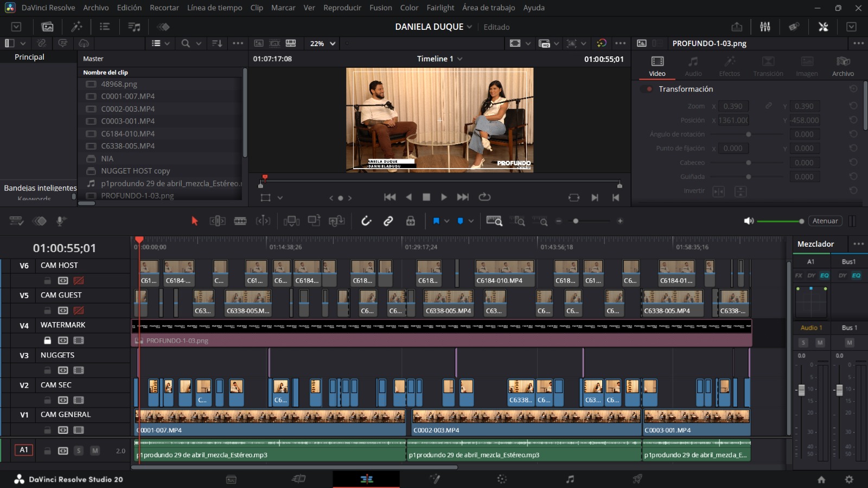868x488 pixels.
Task: Select the Principal bin
Action: pyautogui.click(x=30, y=57)
